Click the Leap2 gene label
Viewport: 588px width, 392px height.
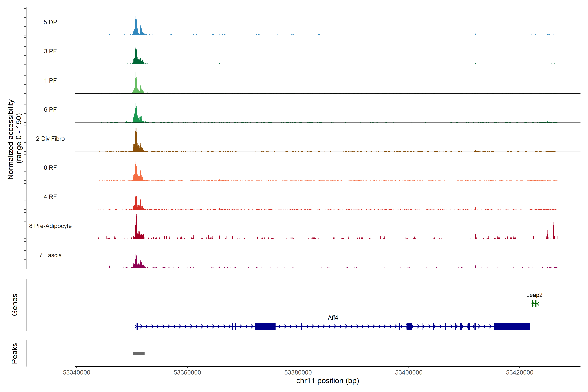pyautogui.click(x=534, y=295)
